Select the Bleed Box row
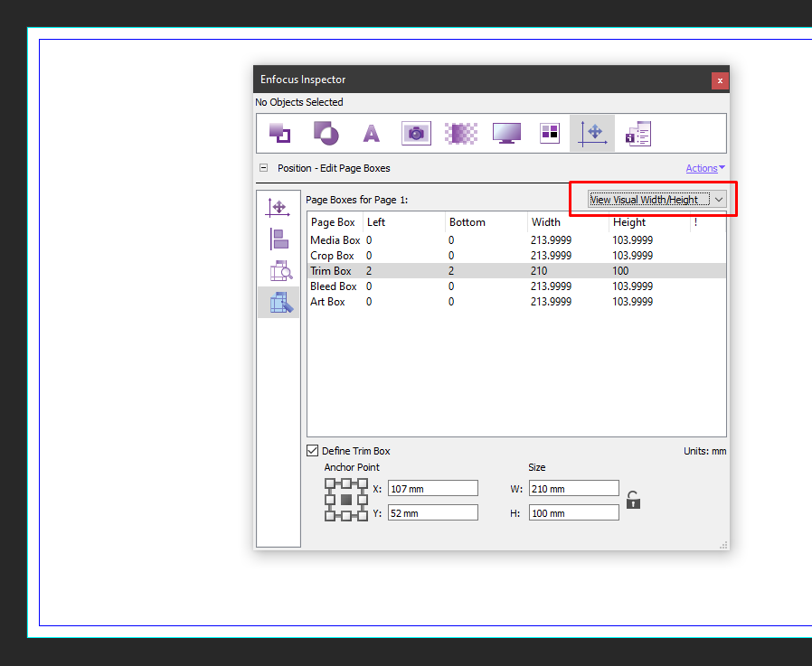Viewport: 812px width, 666px height. point(516,286)
